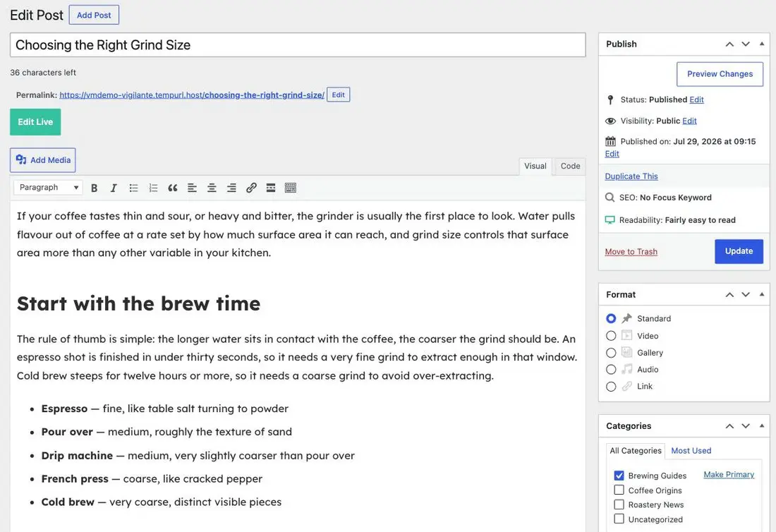Move the Publish panel down
This screenshot has width=776, height=532.
pos(746,44)
